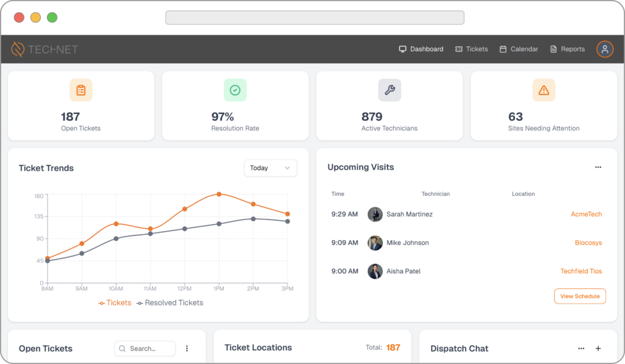Switch to the Calendar page
This screenshot has height=364, width=625.
(519, 49)
